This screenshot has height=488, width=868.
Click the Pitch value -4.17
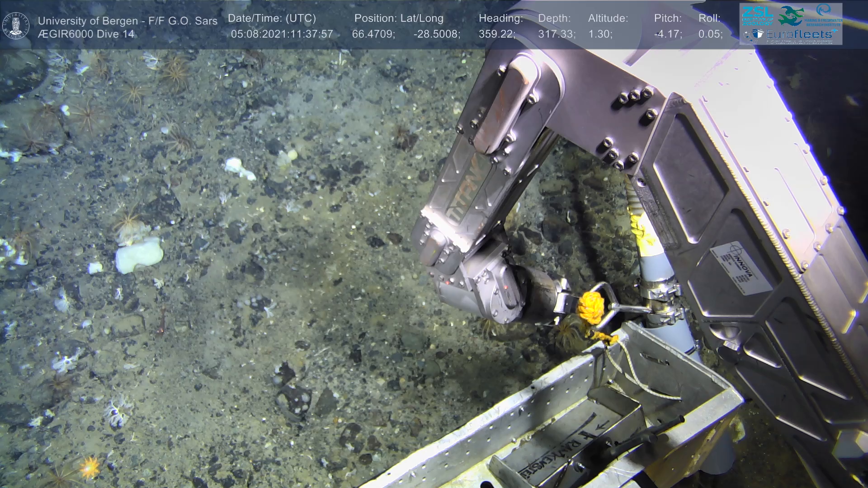668,34
